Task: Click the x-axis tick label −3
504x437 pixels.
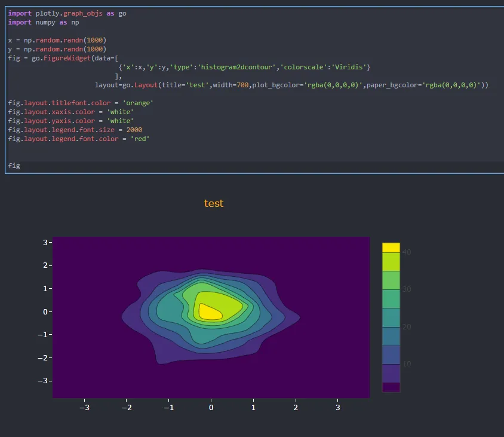Action: (84, 408)
